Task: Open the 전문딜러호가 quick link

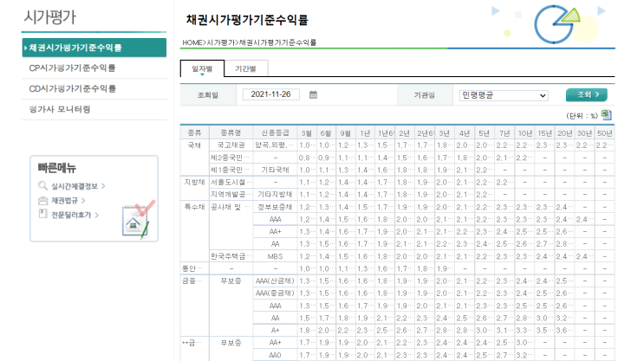Action: [x=75, y=215]
